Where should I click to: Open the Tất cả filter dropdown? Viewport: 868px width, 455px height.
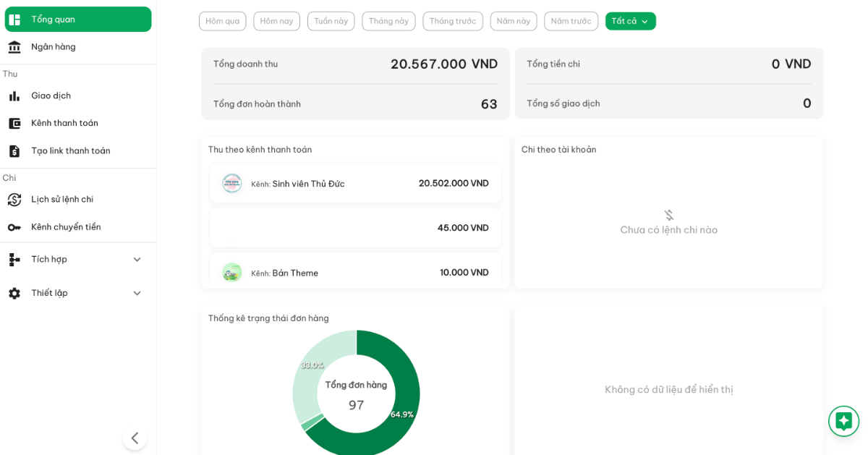(x=630, y=21)
